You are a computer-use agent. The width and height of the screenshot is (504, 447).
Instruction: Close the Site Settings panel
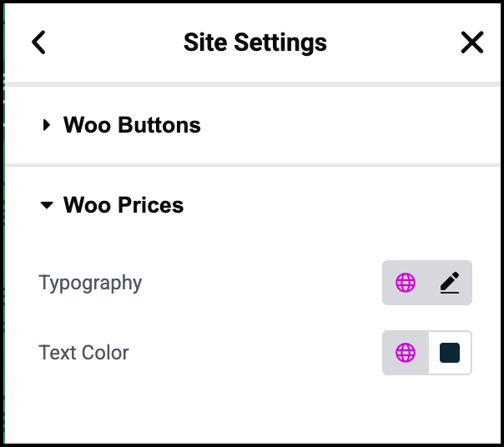(471, 42)
